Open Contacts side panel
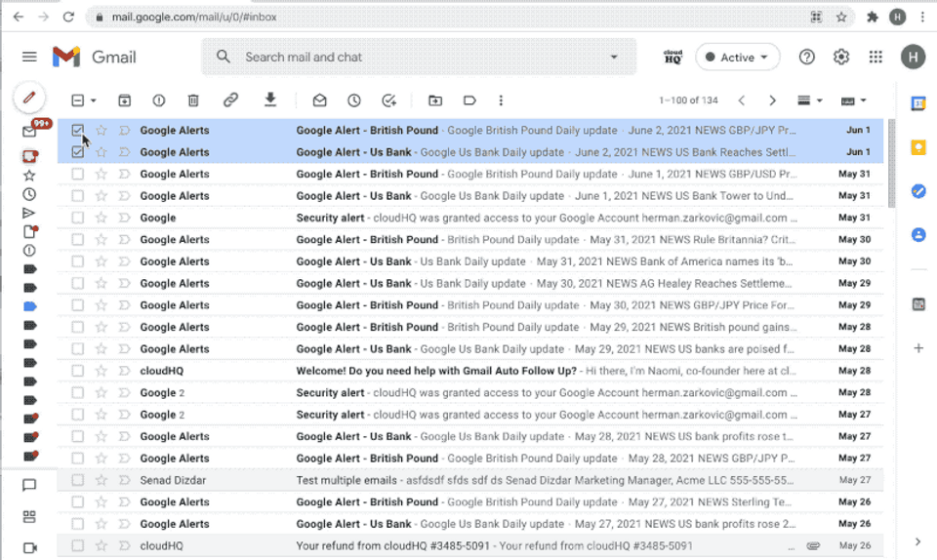937x560 pixels. coord(918,234)
